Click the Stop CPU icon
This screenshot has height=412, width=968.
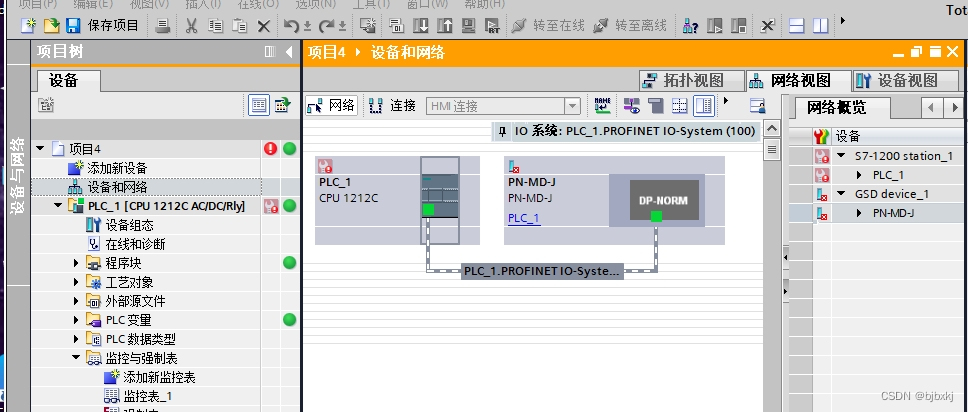[738, 25]
